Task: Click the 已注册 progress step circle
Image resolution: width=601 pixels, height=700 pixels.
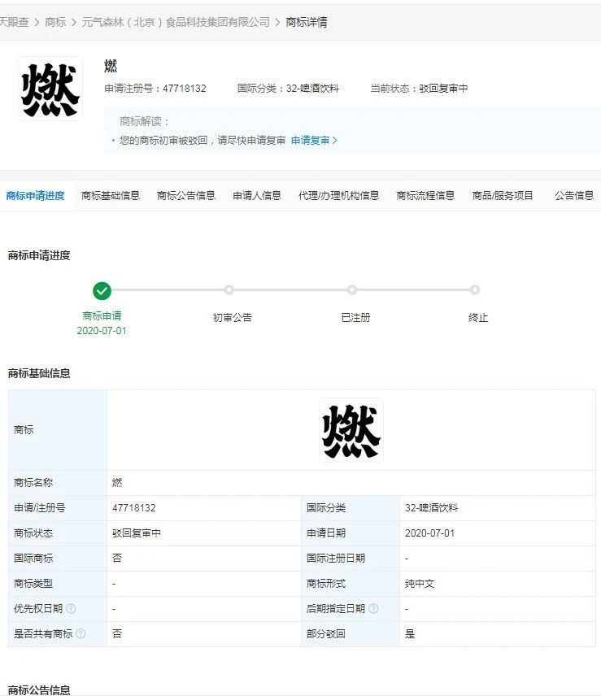Action: [x=352, y=290]
